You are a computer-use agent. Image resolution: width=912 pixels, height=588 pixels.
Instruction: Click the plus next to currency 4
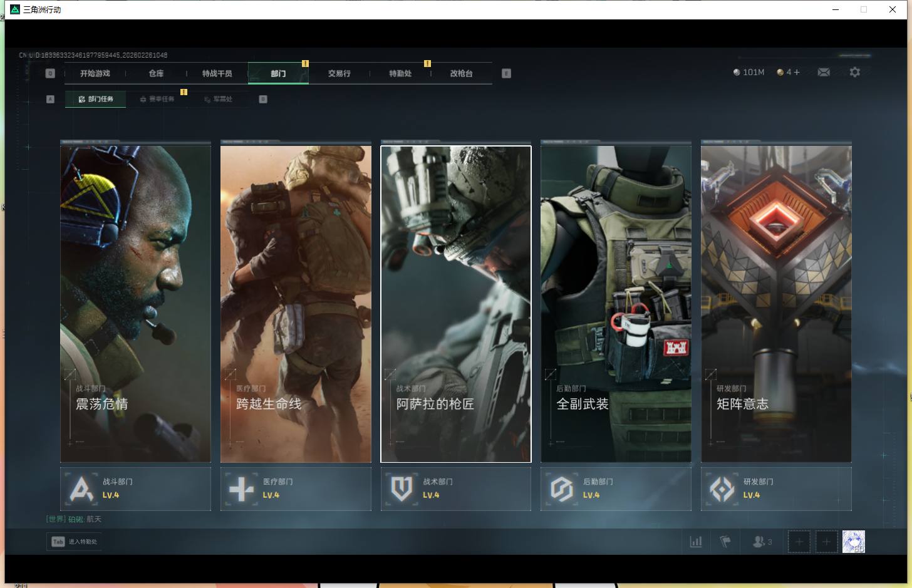pyautogui.click(x=797, y=73)
